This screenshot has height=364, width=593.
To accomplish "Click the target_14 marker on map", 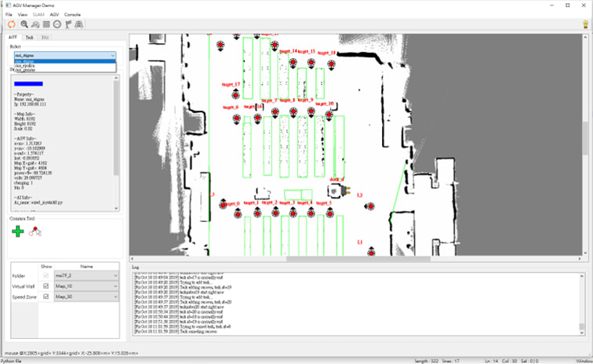I will coord(293,62).
